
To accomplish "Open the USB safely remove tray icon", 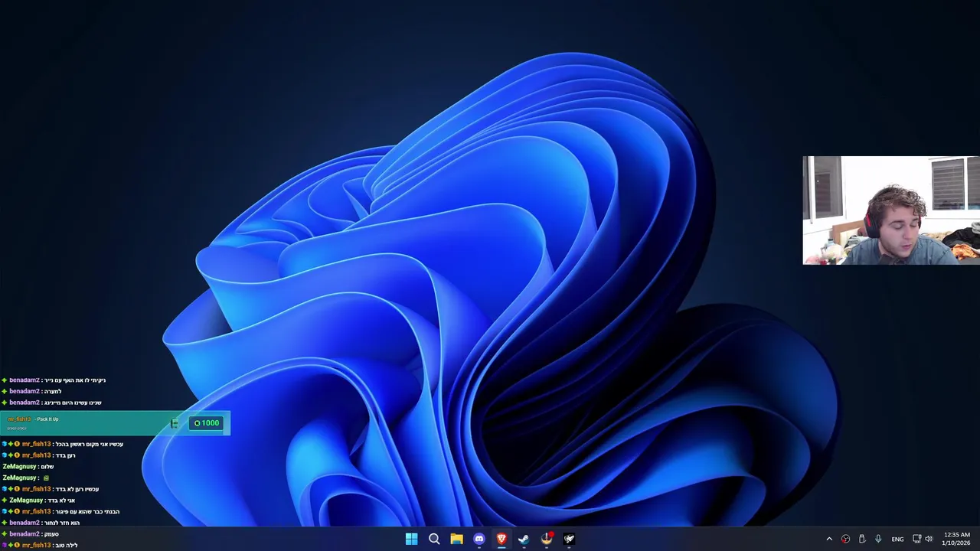I will coord(862,539).
